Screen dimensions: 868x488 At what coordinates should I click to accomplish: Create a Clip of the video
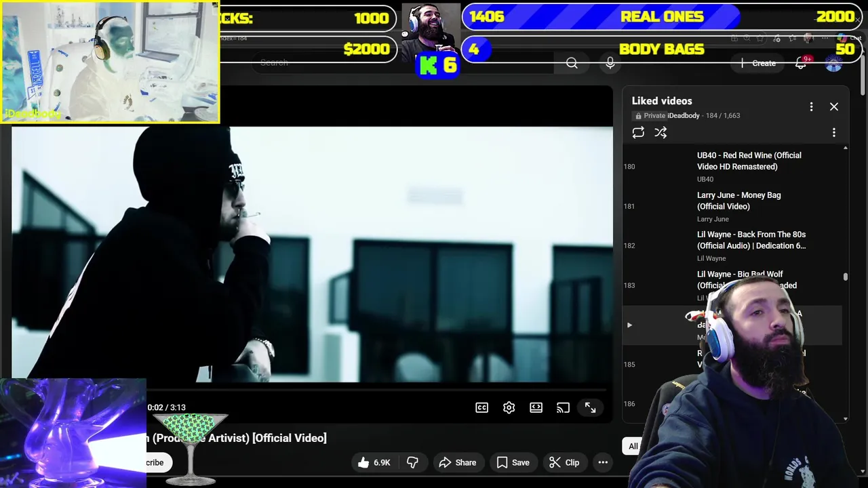564,462
